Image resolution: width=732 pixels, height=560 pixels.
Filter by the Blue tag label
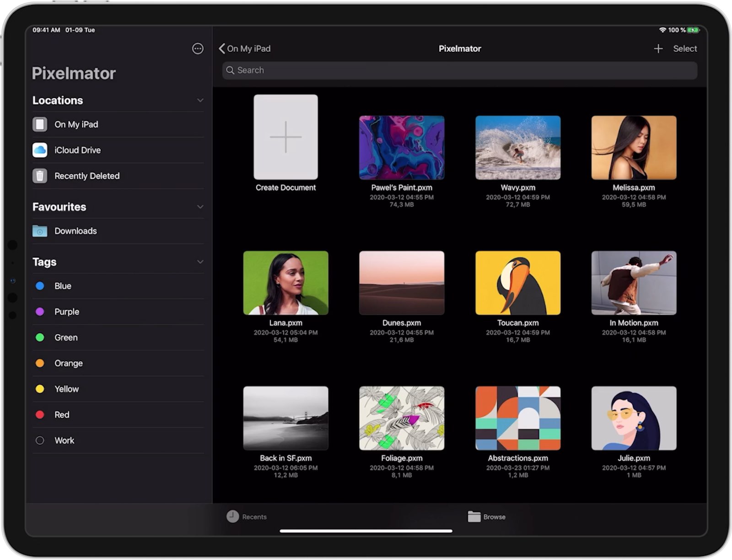63,286
